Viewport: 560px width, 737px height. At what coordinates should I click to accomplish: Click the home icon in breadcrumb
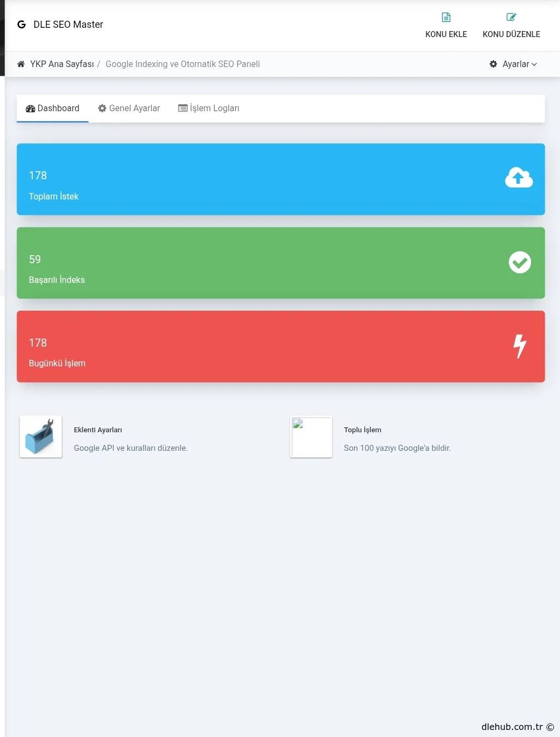tap(21, 64)
